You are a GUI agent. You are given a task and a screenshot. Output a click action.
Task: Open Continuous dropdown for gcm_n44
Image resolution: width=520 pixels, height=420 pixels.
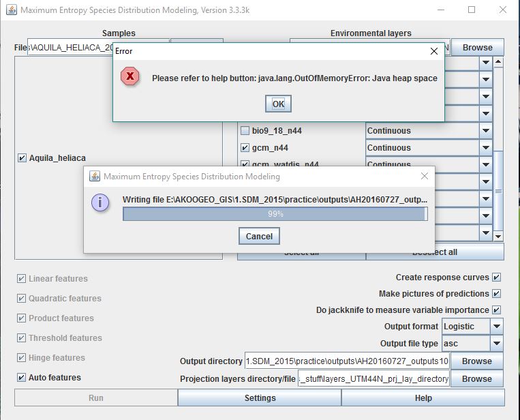pyautogui.click(x=485, y=148)
